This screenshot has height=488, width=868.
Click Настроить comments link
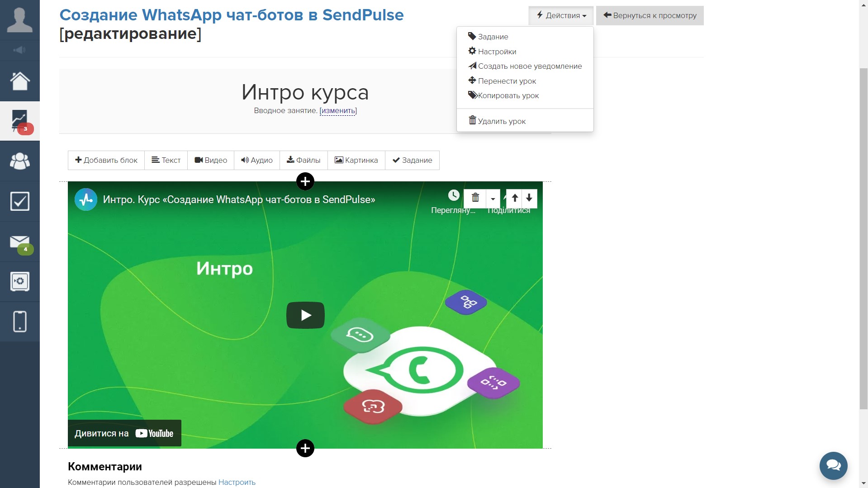237,482
